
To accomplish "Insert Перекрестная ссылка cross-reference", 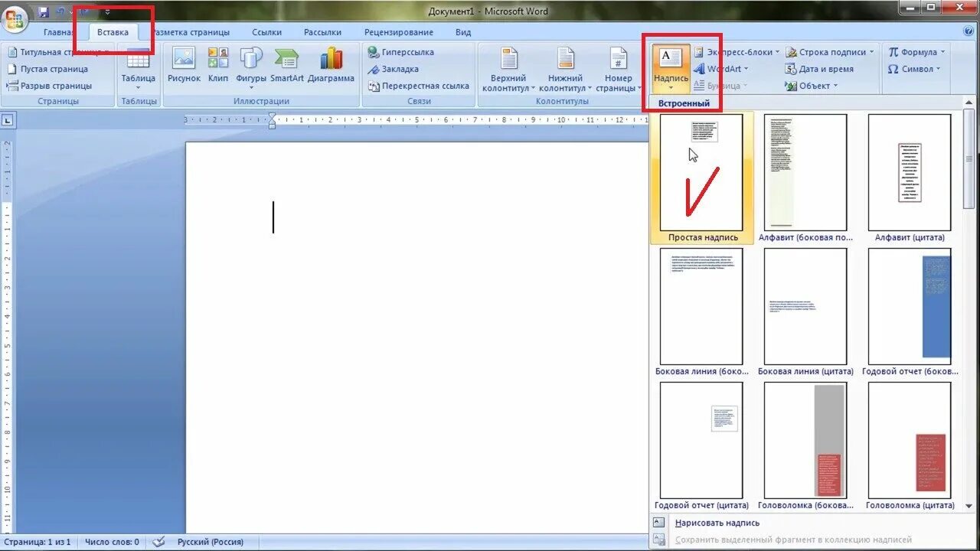I will click(418, 86).
